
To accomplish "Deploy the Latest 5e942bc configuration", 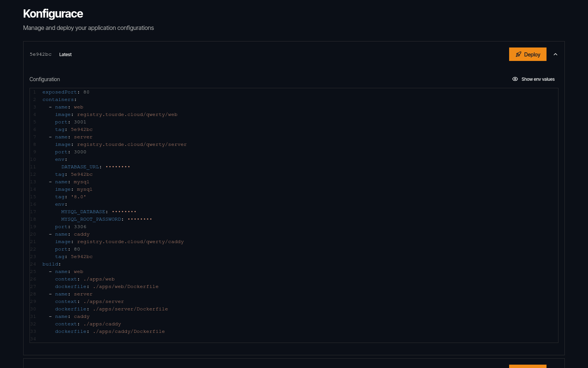I will click(527, 55).
